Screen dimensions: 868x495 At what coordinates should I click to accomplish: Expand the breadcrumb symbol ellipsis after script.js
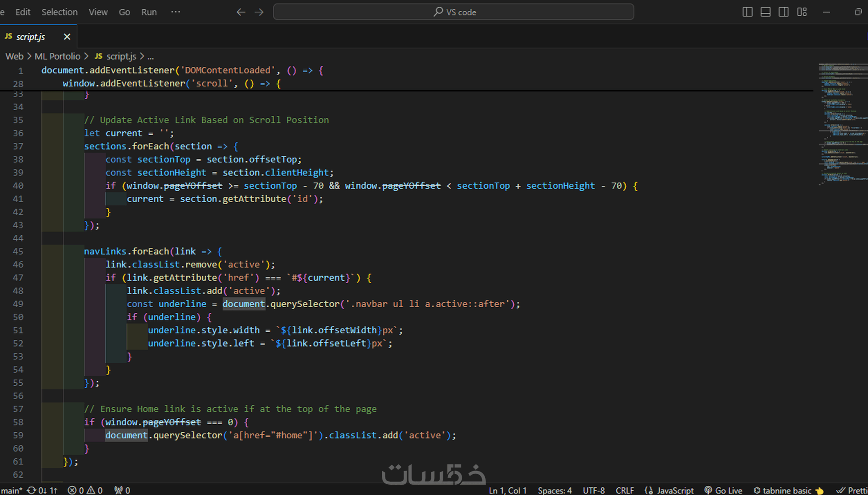pyautogui.click(x=151, y=56)
